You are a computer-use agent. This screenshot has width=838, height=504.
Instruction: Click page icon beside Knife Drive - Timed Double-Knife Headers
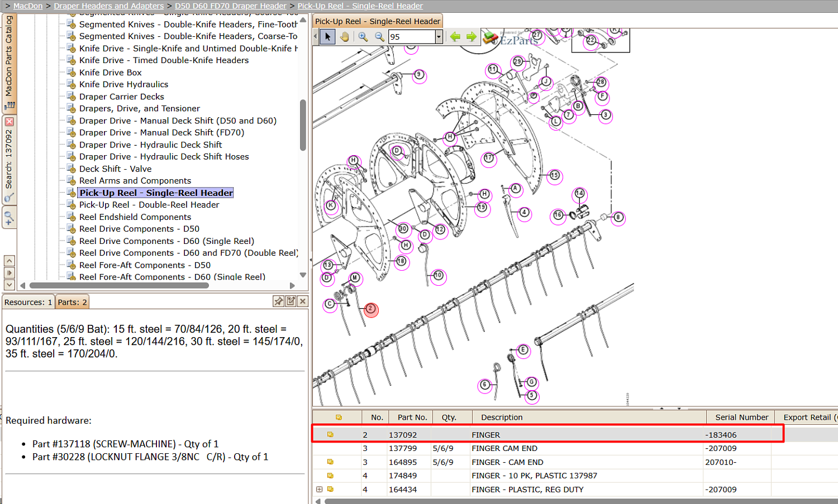coord(72,60)
